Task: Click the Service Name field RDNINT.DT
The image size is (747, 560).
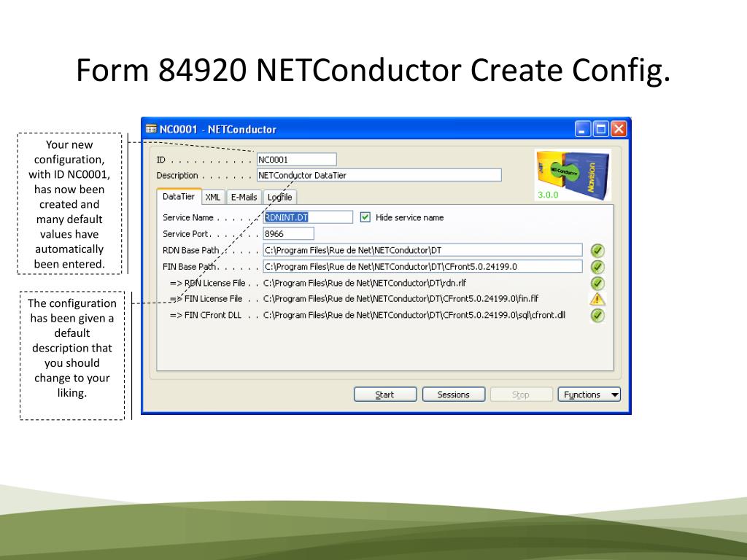Action: (308, 217)
